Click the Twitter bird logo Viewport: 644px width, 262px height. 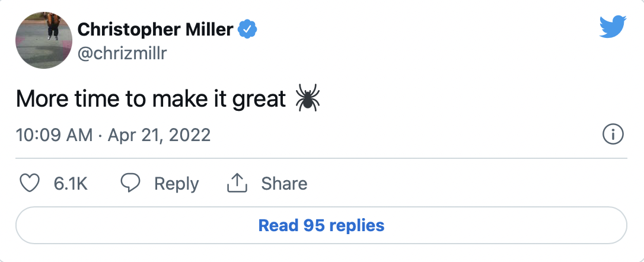pyautogui.click(x=613, y=28)
